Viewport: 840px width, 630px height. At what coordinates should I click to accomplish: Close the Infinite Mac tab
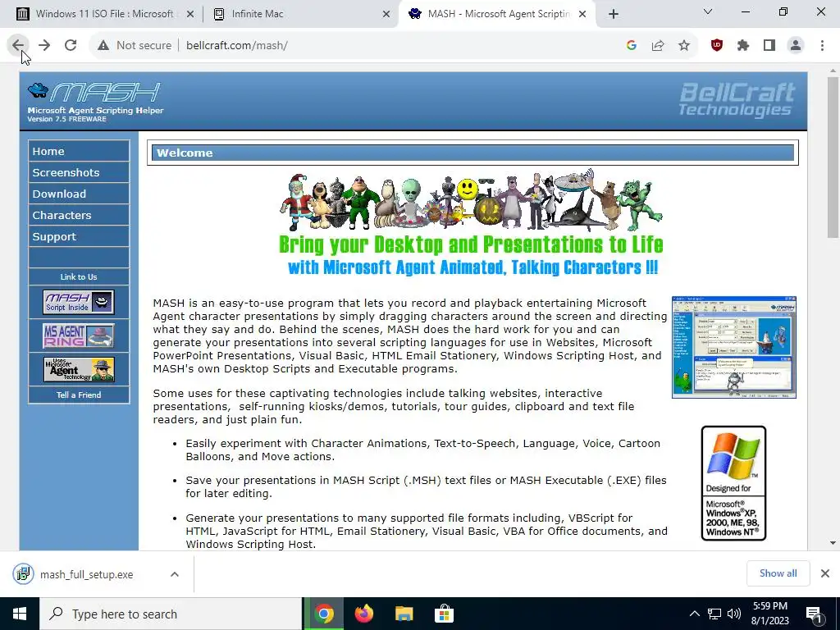(x=386, y=15)
